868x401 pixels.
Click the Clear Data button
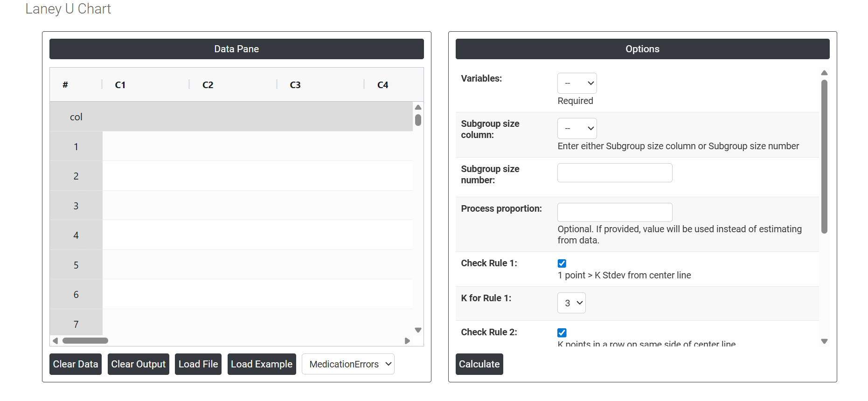tap(76, 364)
